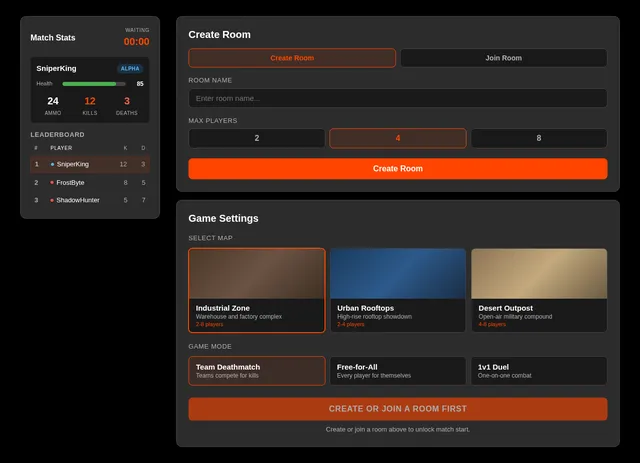The width and height of the screenshot is (640, 463).
Task: Click the 00:00 match timer
Action: tap(136, 42)
